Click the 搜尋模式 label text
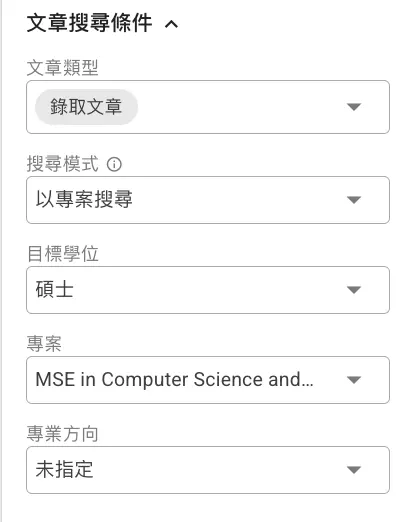The width and height of the screenshot is (412, 522). coord(62,164)
